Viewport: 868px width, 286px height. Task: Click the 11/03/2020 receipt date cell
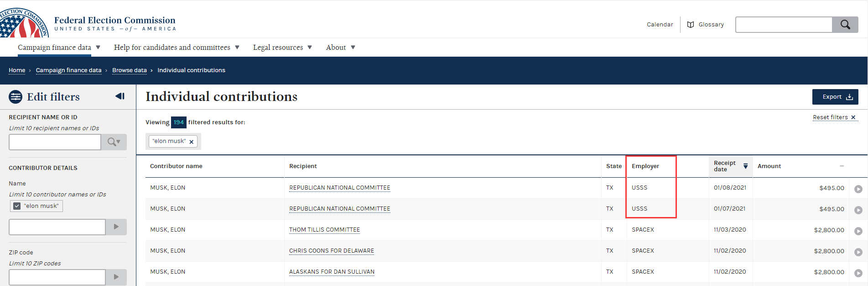730,230
